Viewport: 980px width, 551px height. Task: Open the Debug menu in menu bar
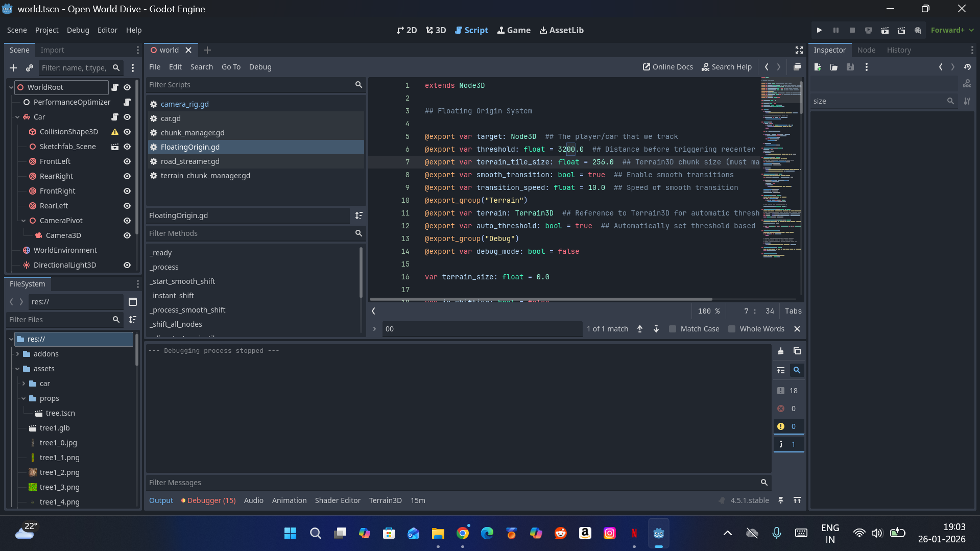78,30
